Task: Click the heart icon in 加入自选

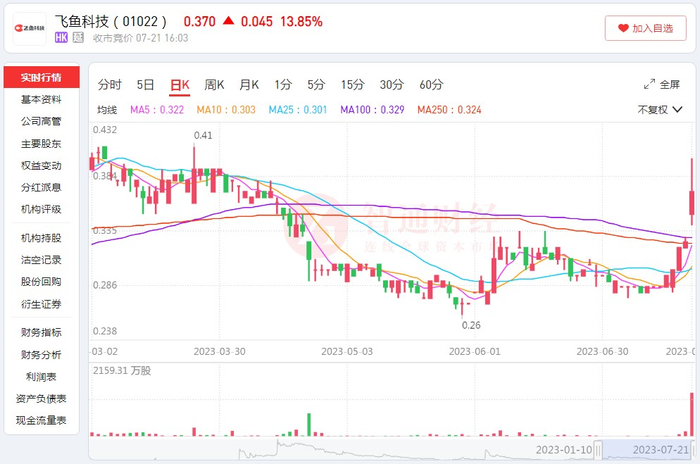Action: coord(623,28)
